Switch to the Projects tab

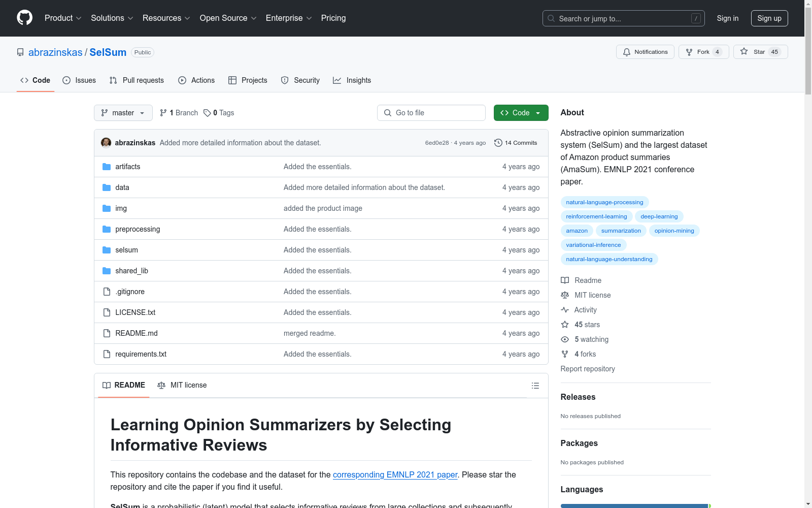248,80
